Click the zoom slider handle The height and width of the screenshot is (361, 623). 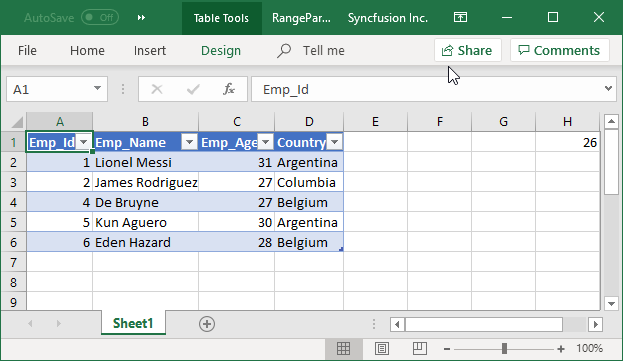[x=504, y=349]
